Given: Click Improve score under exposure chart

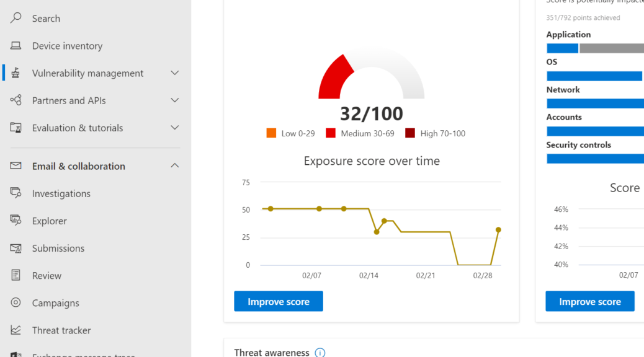Looking at the screenshot, I should [x=279, y=301].
